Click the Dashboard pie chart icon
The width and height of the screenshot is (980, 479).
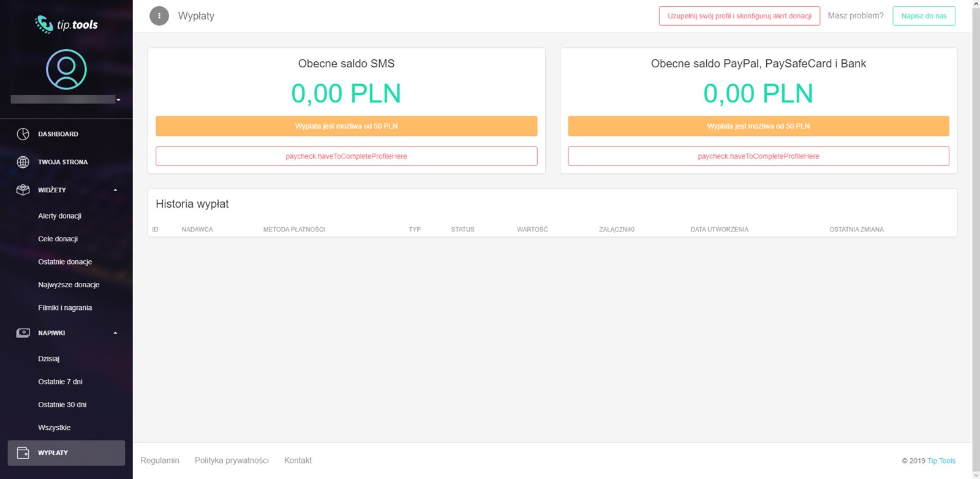coord(23,134)
